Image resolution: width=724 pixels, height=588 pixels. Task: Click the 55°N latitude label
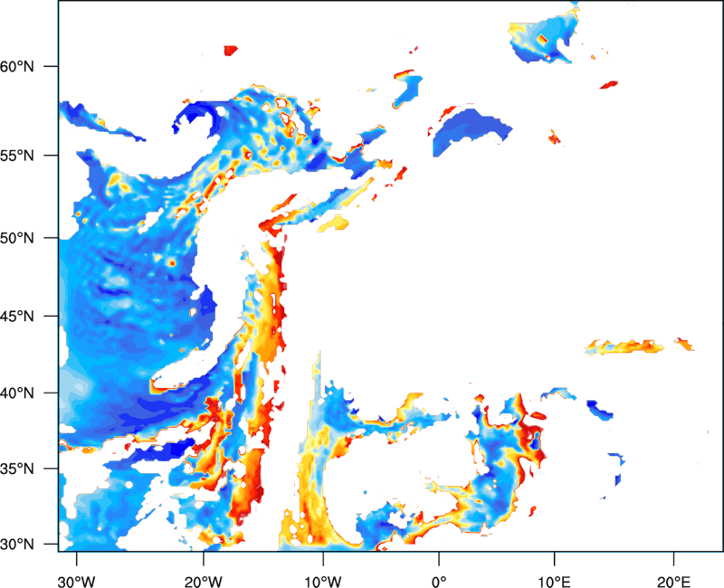[x=17, y=156]
